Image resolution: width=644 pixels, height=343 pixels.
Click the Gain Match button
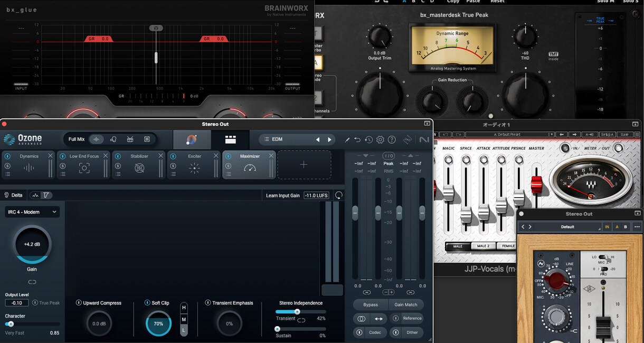[x=406, y=304]
